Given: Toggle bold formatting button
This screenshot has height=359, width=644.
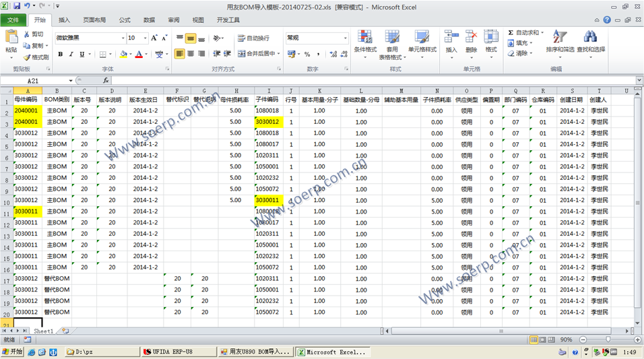Looking at the screenshot, I should coord(61,54).
